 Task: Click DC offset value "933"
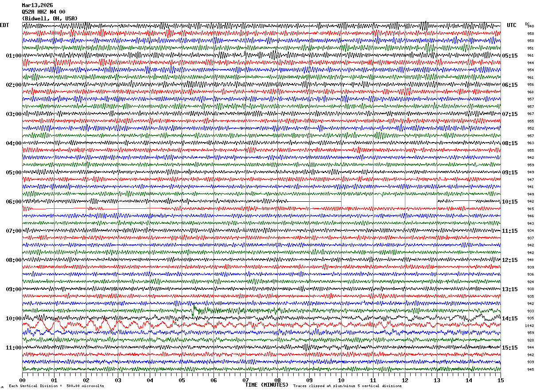click(x=531, y=311)
